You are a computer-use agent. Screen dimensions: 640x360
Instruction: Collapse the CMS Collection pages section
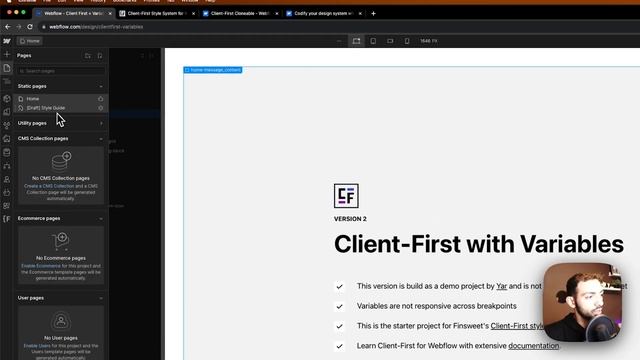(x=101, y=139)
